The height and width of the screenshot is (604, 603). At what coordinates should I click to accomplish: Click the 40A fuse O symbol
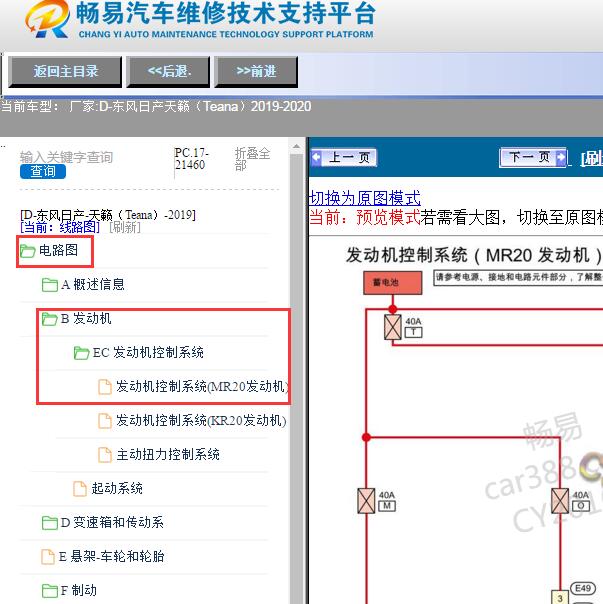[x=560, y=501]
